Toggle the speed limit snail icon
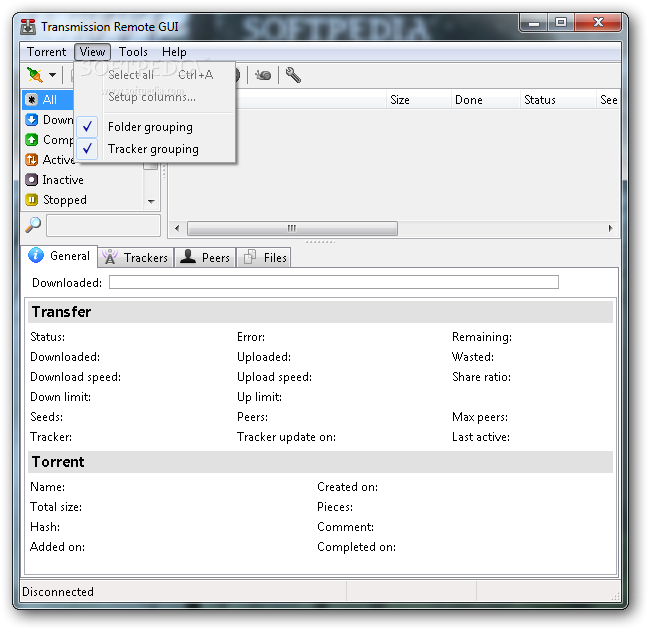 [x=263, y=75]
